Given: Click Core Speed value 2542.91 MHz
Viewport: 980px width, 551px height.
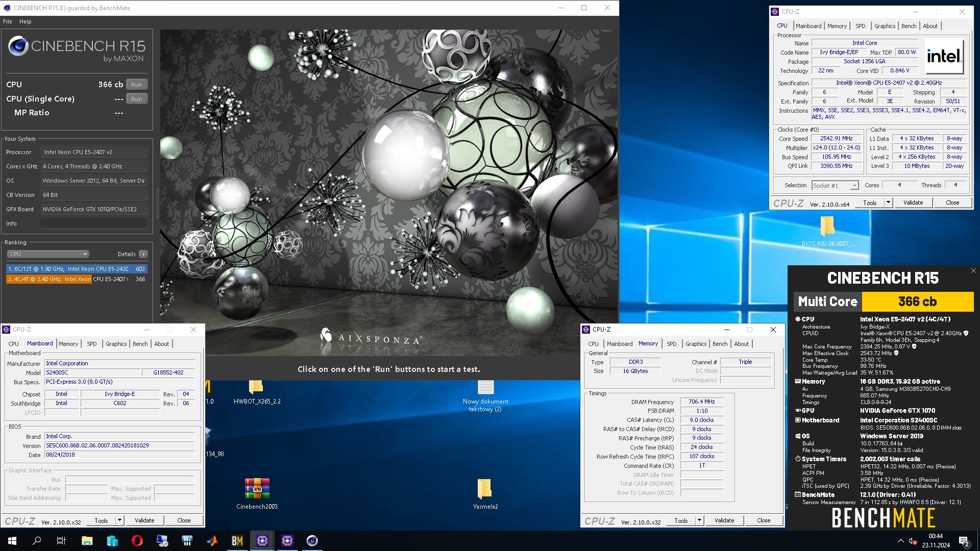Looking at the screenshot, I should 836,139.
